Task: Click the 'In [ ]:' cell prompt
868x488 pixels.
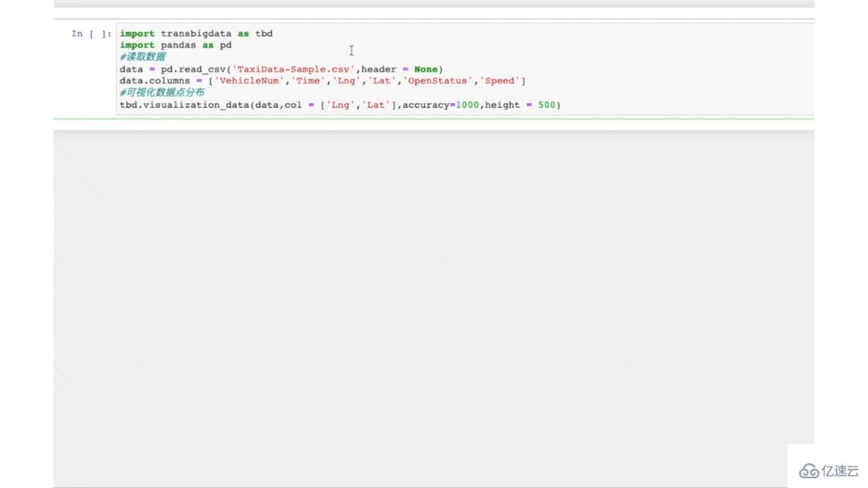Action: pyautogui.click(x=92, y=34)
